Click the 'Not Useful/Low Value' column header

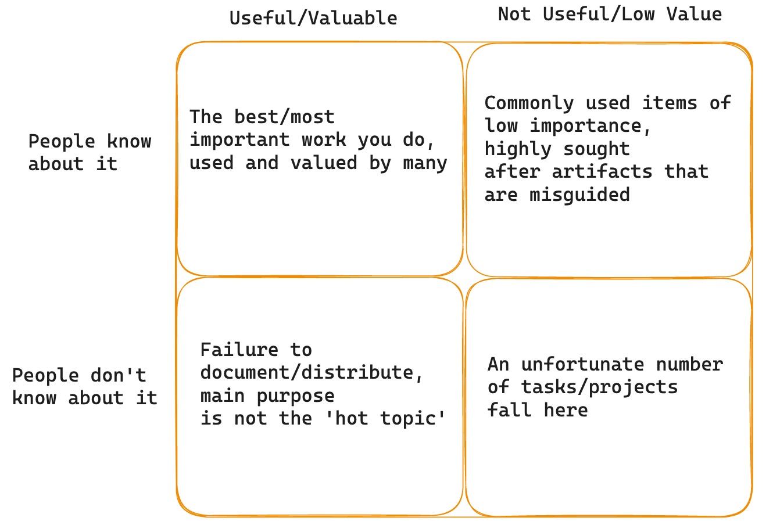pos(610,14)
